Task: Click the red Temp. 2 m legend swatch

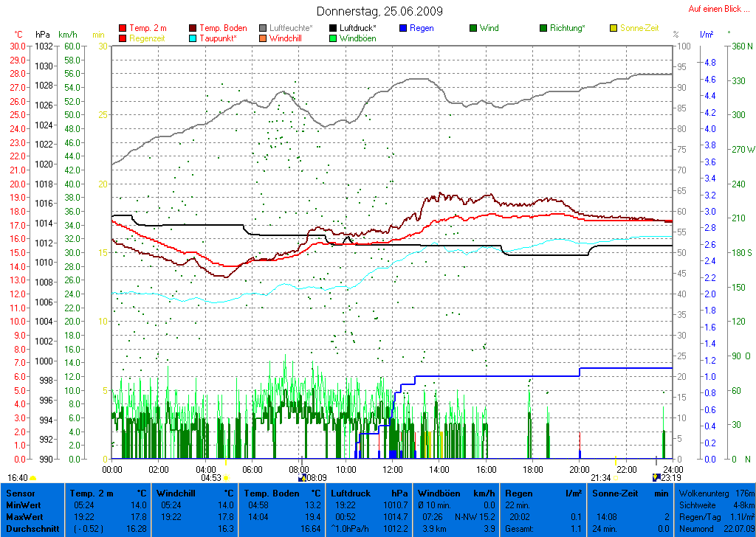Action: click(123, 28)
